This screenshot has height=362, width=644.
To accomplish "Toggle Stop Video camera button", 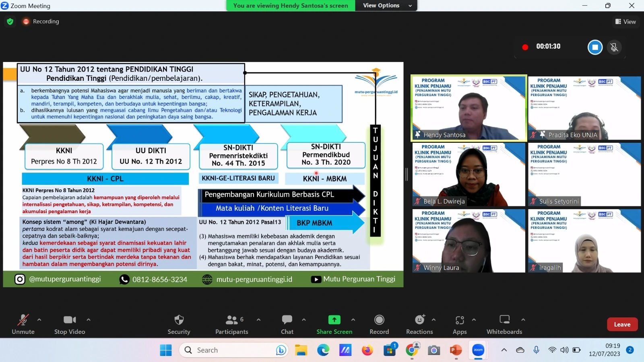I will [70, 324].
